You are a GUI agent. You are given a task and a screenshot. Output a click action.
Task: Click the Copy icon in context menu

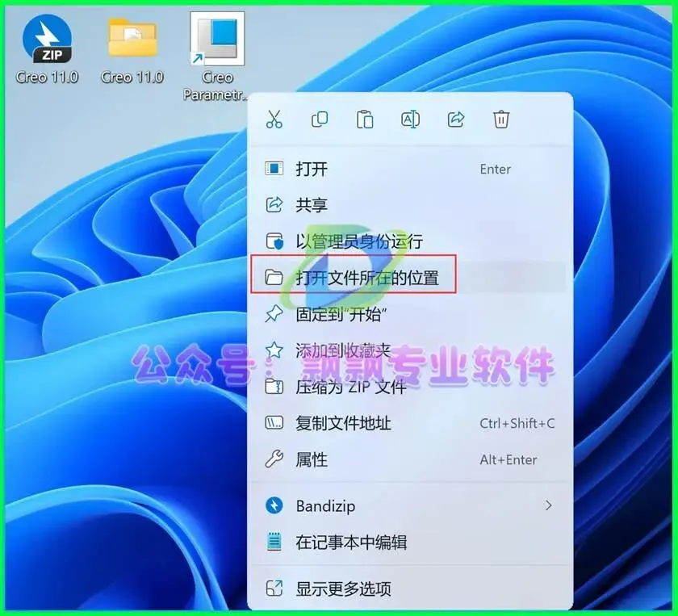point(320,119)
